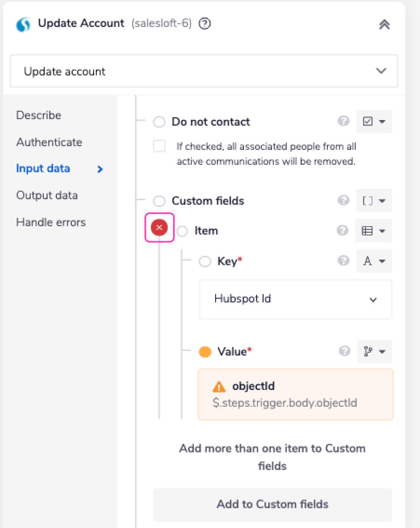Open the Value field type selector dropdown

pyautogui.click(x=374, y=351)
